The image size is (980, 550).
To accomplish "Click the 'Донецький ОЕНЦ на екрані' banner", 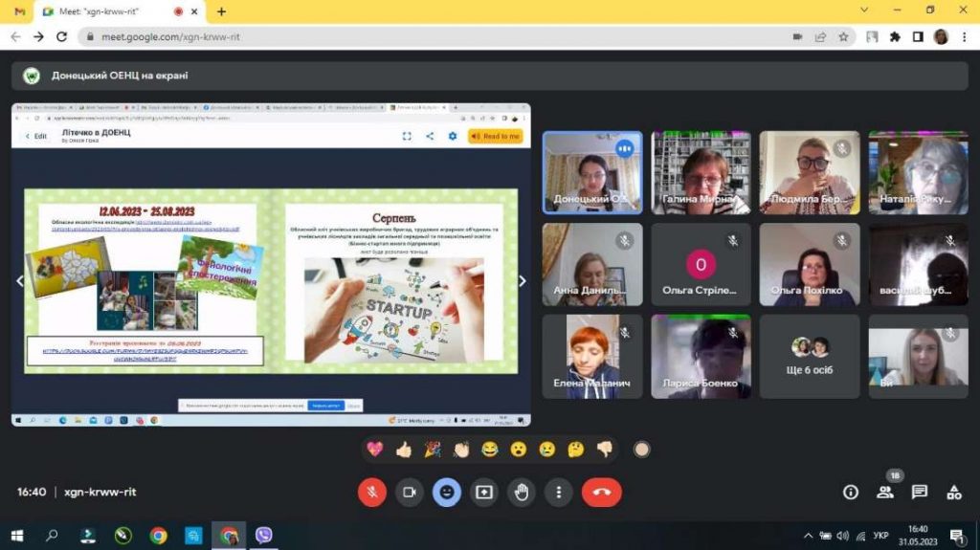I will coord(489,76).
